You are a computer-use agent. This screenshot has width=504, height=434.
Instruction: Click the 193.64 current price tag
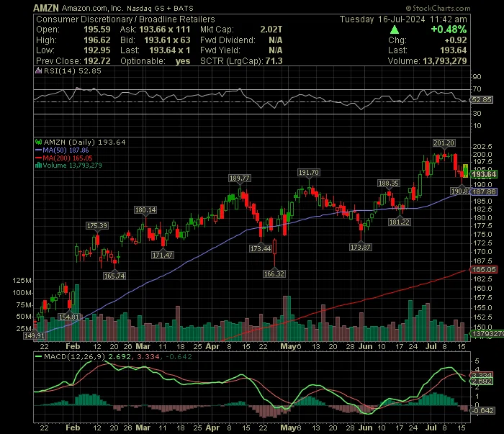tap(484, 174)
